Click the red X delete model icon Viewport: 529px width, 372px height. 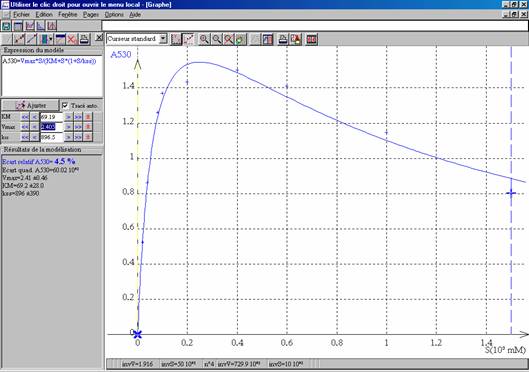coord(72,39)
